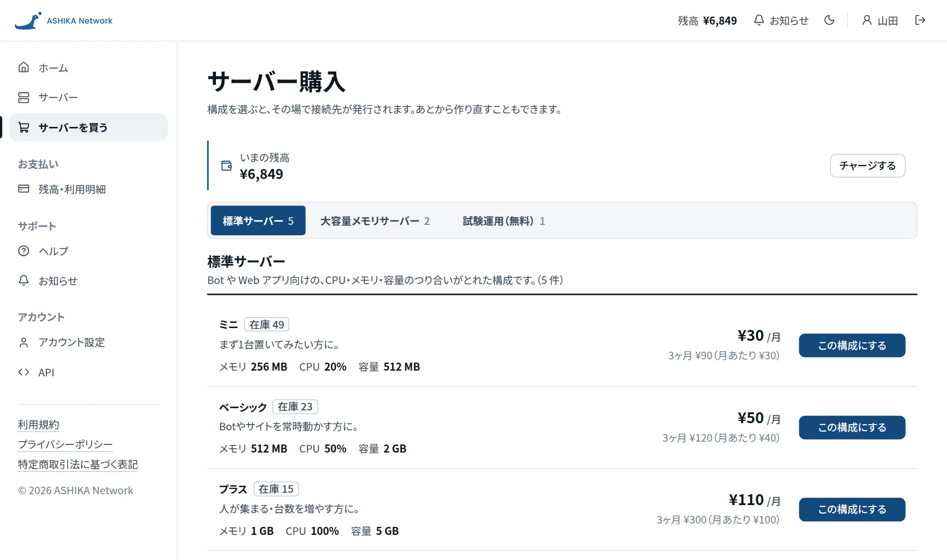Viewport: 947px width, 560px height.
Task: Click the bell icon beside sidebar お知らせ
Action: point(24,280)
